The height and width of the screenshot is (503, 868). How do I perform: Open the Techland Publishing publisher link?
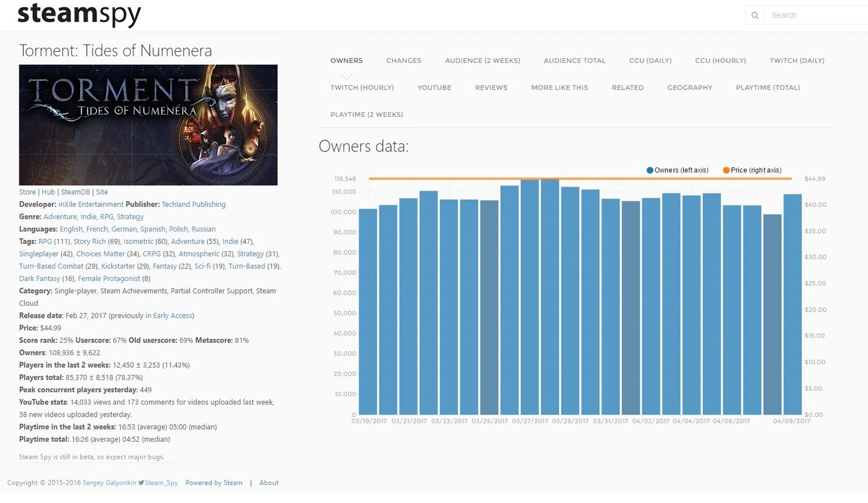point(194,204)
